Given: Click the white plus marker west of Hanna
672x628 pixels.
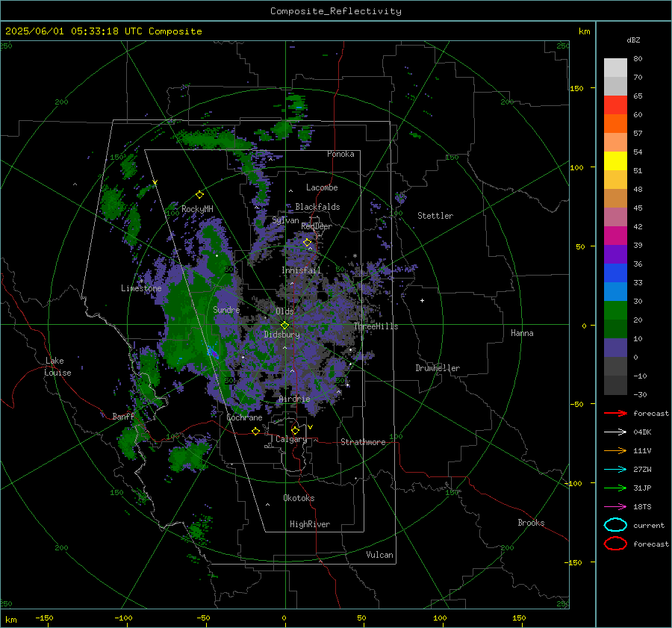Looking at the screenshot, I should point(422,300).
